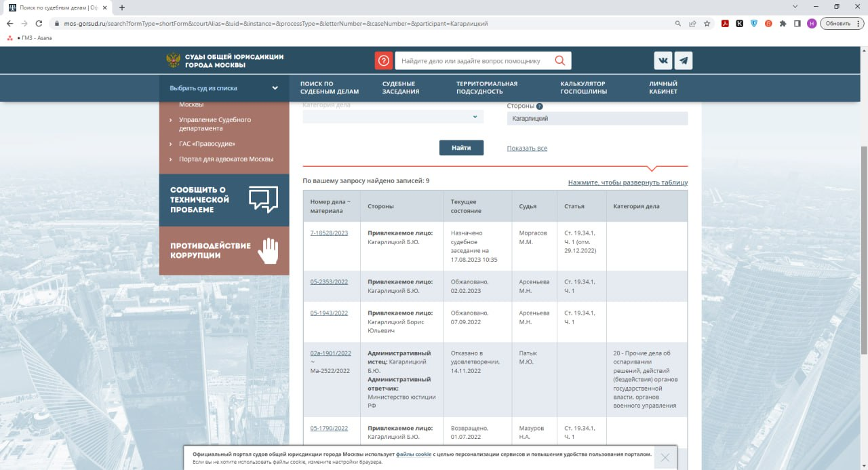
Task: Open the black K extension icon
Action: tap(740, 23)
